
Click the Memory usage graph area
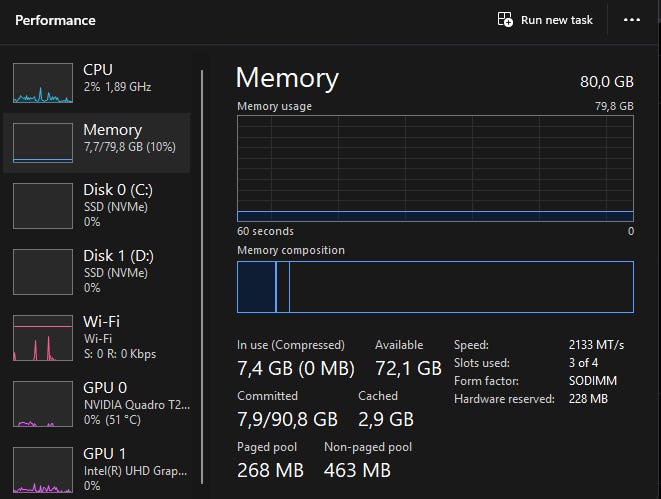pyautogui.click(x=435, y=168)
